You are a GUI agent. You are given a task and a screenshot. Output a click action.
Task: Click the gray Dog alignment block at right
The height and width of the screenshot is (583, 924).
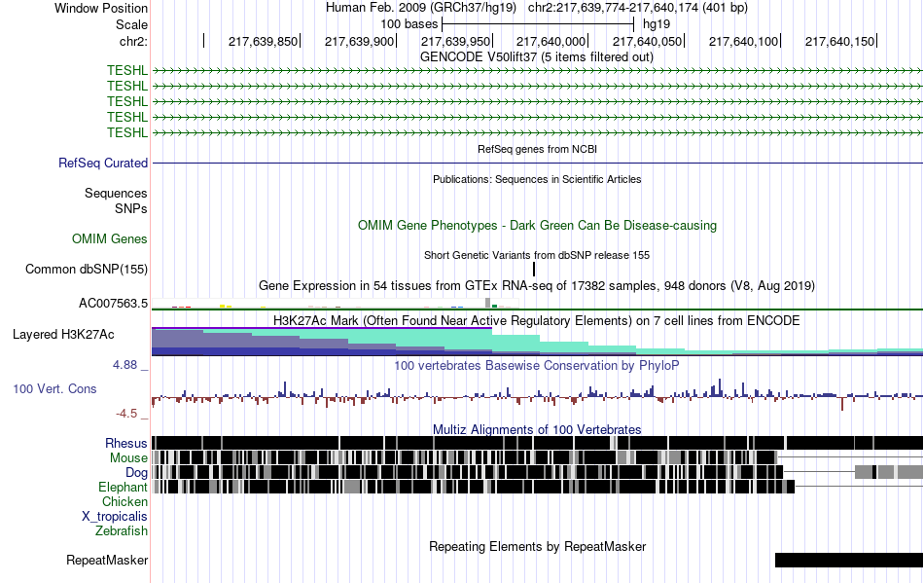click(889, 472)
